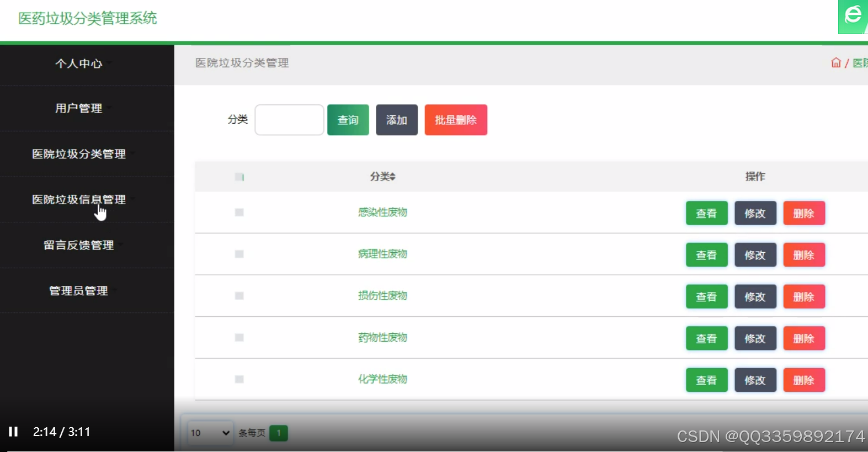Click the red 批量删除 button
The height and width of the screenshot is (452, 868).
456,120
